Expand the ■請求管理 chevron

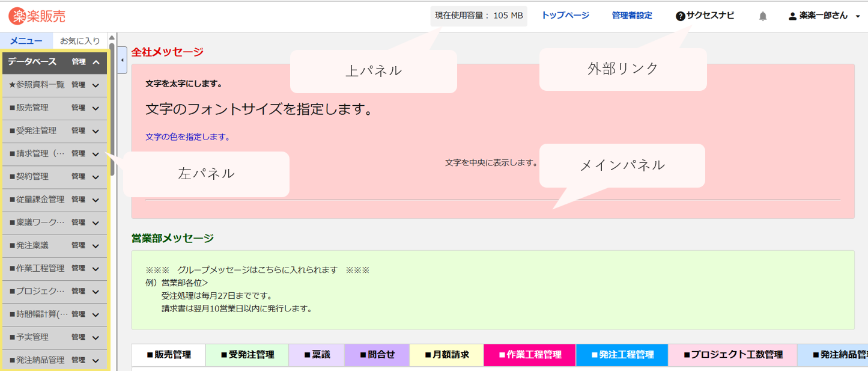tap(96, 154)
